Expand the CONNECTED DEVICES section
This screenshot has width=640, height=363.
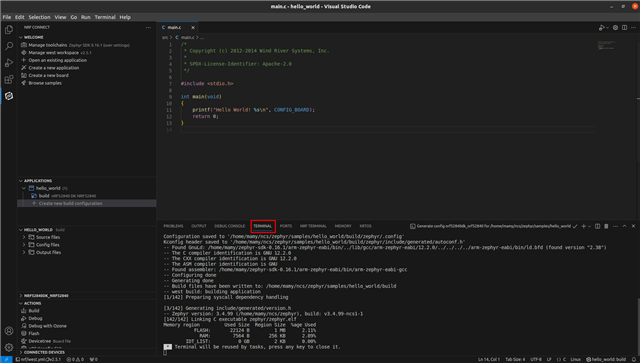tap(21, 352)
